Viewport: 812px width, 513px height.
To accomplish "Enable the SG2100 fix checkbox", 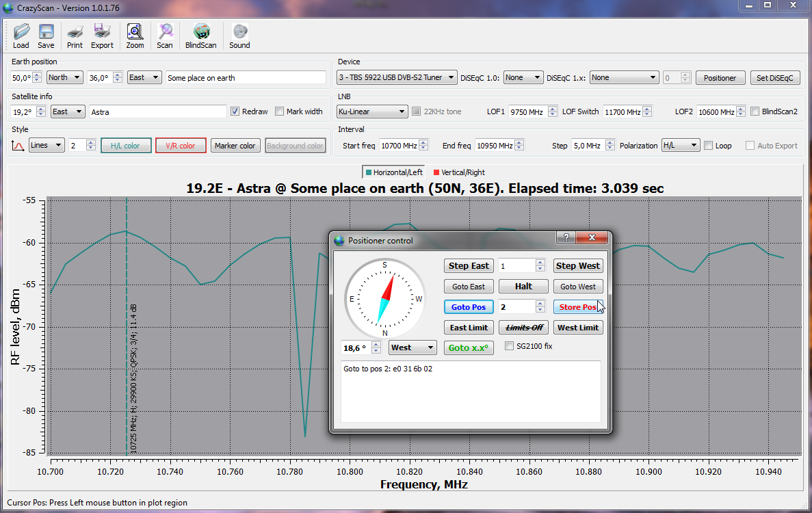I will click(510, 346).
